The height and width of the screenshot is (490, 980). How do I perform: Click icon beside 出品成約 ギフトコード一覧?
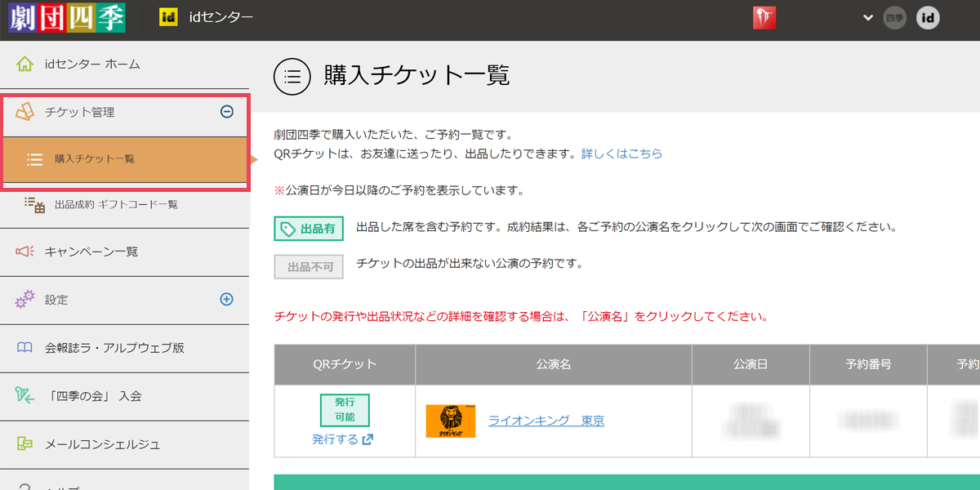click(34, 205)
